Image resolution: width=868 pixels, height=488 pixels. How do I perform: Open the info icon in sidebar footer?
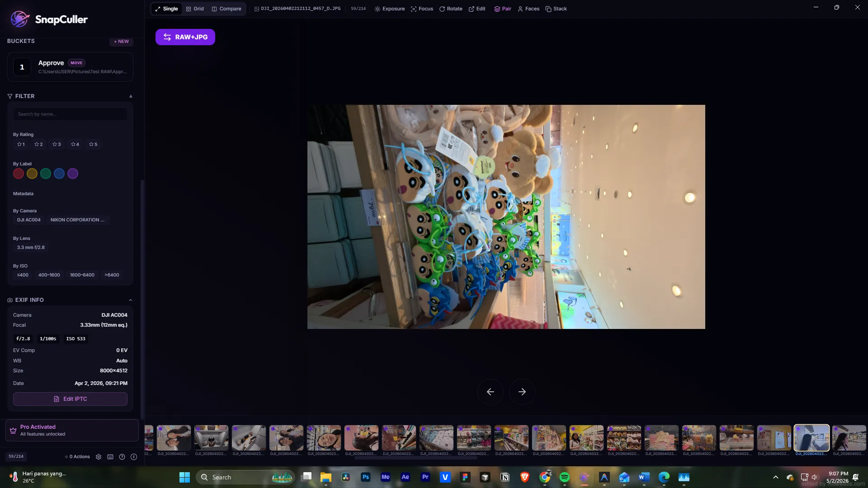click(x=134, y=457)
